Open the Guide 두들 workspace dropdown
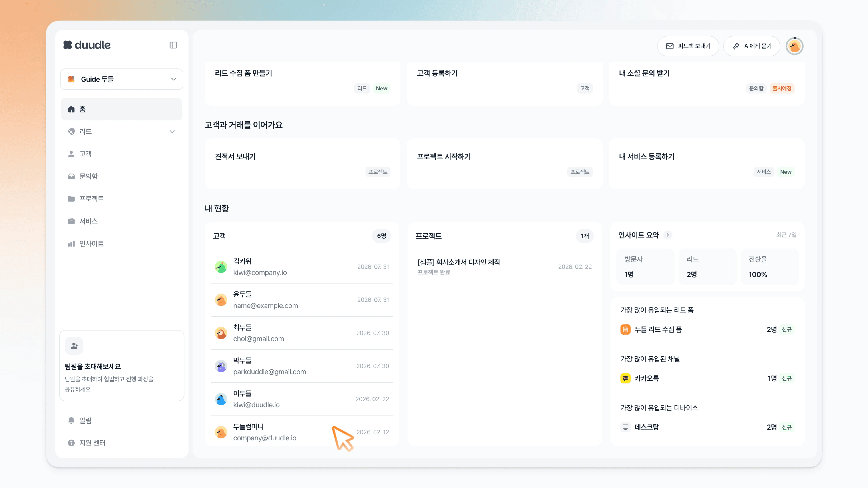 (x=122, y=79)
